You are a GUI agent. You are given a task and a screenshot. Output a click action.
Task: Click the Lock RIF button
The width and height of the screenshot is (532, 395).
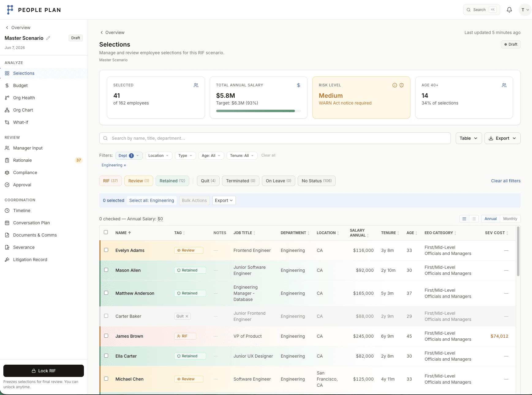point(43,371)
